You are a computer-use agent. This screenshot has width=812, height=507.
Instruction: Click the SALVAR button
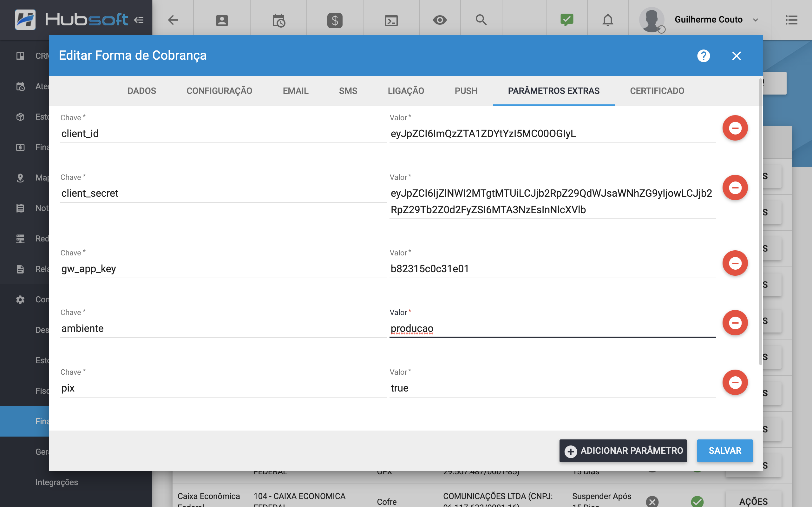pos(724,451)
